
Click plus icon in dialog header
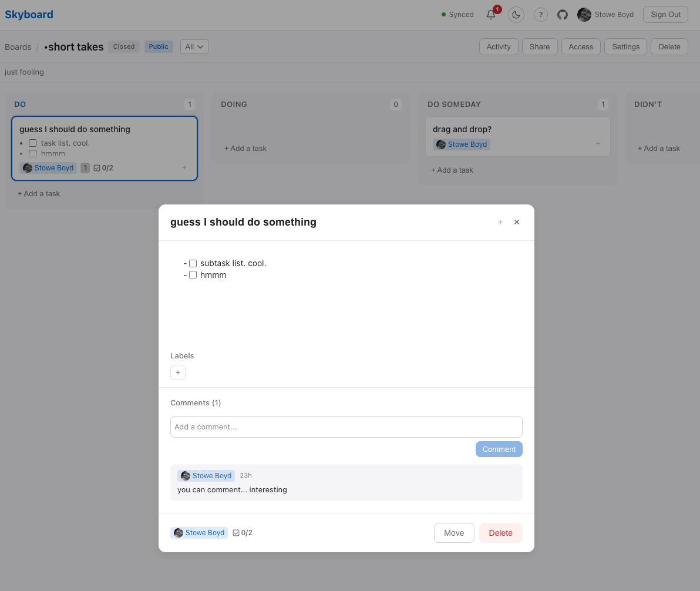click(500, 222)
